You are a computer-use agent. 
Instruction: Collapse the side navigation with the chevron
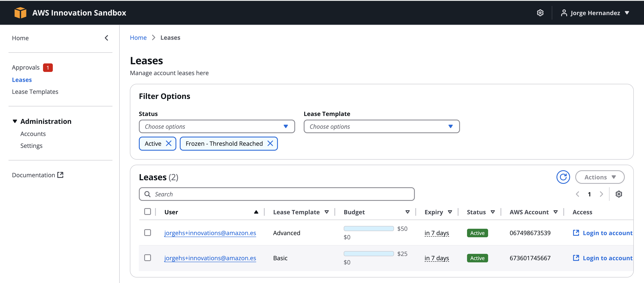point(106,38)
